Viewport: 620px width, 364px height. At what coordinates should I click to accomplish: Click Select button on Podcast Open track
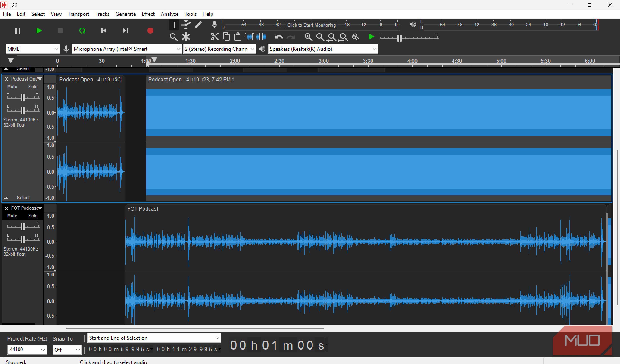coord(23,198)
